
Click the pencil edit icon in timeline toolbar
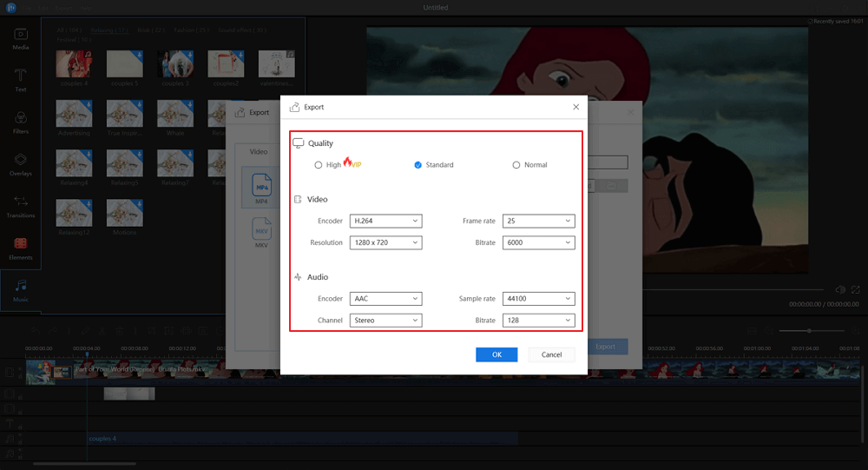tap(86, 331)
